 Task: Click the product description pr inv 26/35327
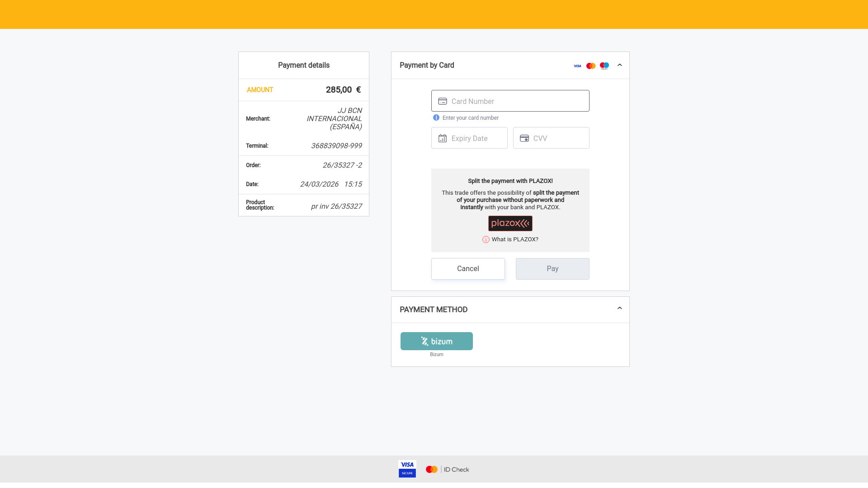(x=336, y=206)
